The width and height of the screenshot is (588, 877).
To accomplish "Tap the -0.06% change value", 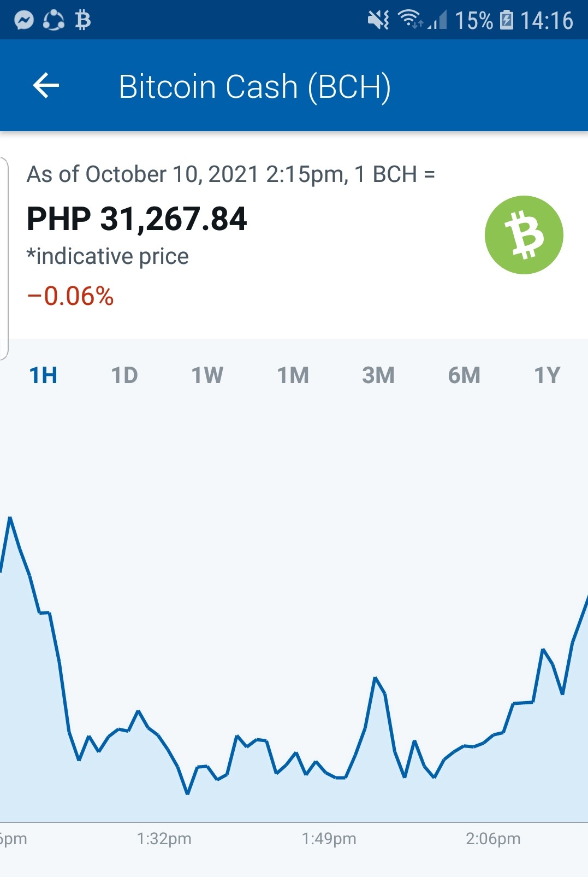I will click(71, 296).
